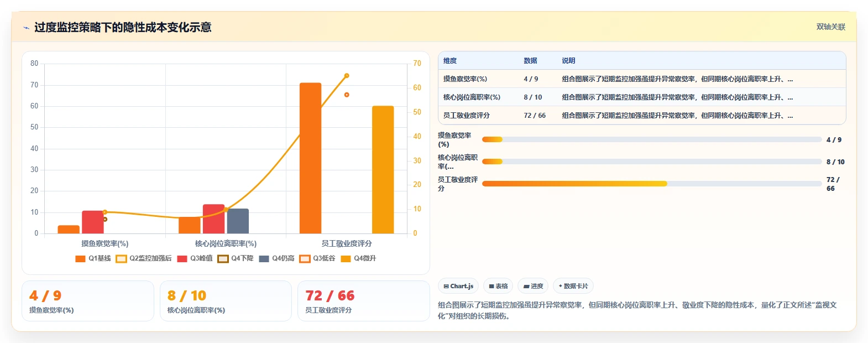868x343 pixels.
Task: Click the chart title 过度监控策略下的隐性成本变化示意
Action: pyautogui.click(x=123, y=27)
